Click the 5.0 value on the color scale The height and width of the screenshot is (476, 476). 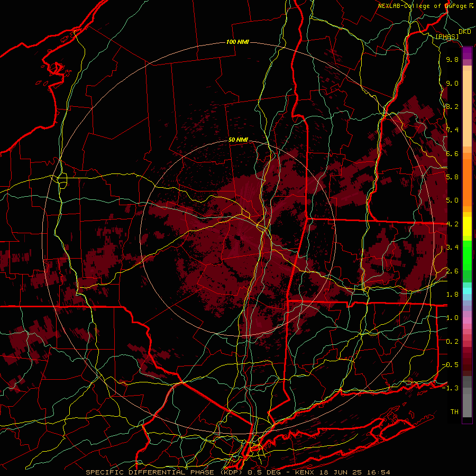[452, 200]
